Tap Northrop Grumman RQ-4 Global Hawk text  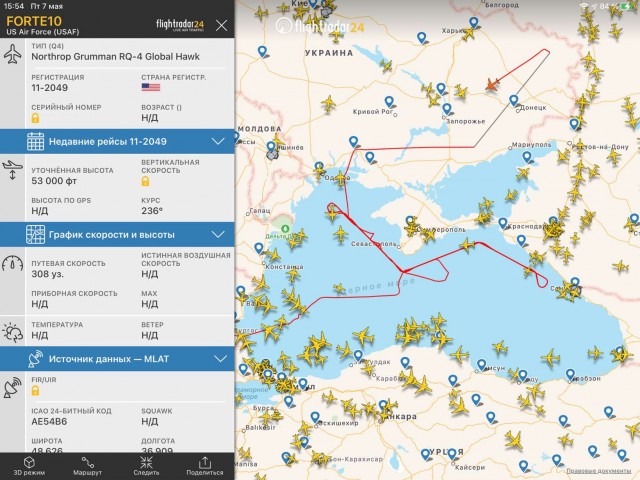tap(116, 57)
